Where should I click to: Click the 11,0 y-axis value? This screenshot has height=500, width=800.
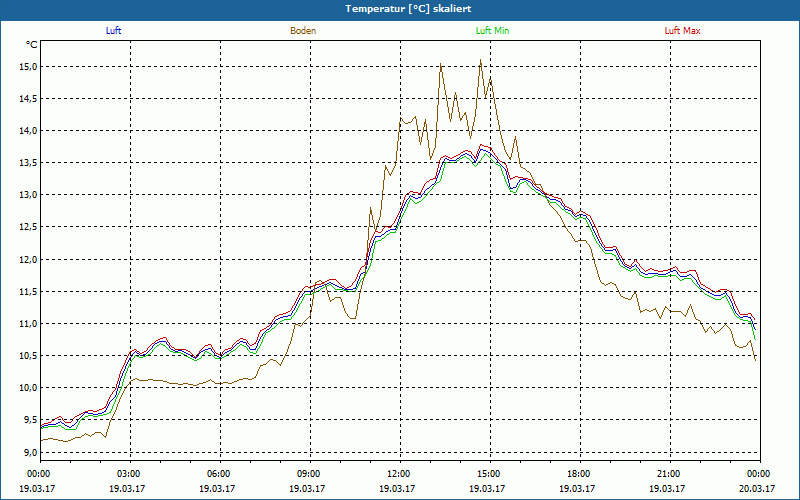point(29,324)
